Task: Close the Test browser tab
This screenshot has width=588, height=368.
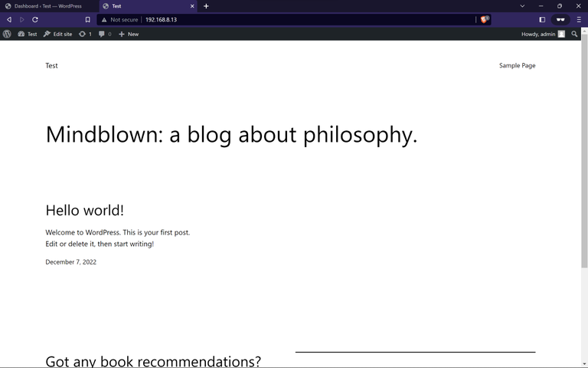Action: coord(192,6)
